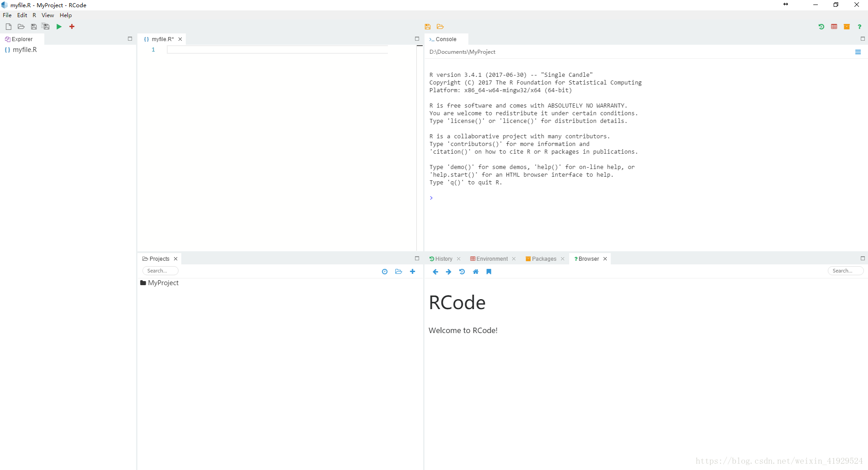
Task: Open help with green question mark icon
Action: coord(859,27)
